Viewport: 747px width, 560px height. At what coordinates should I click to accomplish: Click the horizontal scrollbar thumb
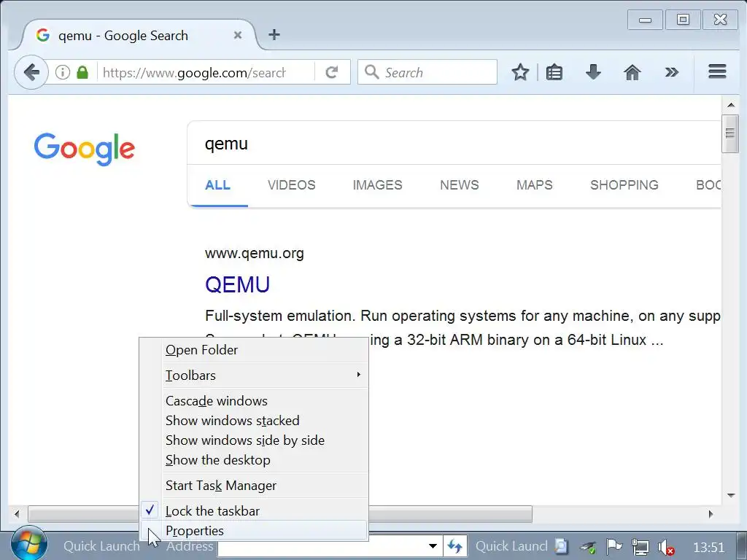tap(279, 514)
